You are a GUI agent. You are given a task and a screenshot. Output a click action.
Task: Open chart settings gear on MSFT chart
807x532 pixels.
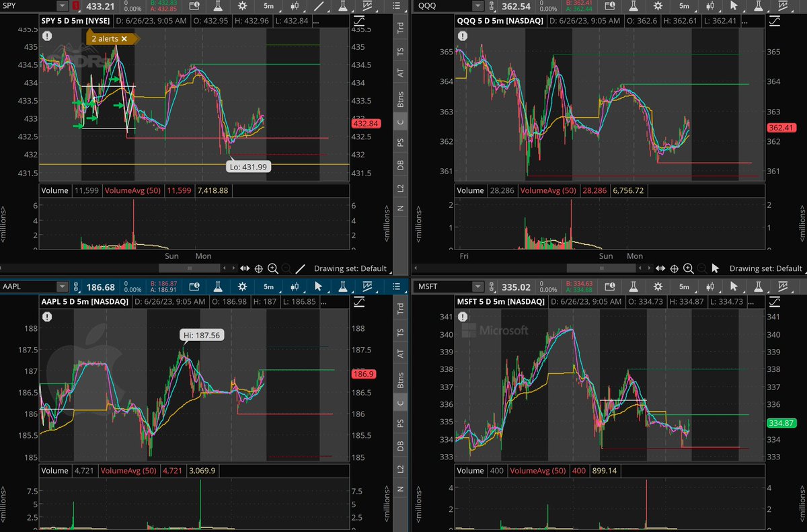658,287
